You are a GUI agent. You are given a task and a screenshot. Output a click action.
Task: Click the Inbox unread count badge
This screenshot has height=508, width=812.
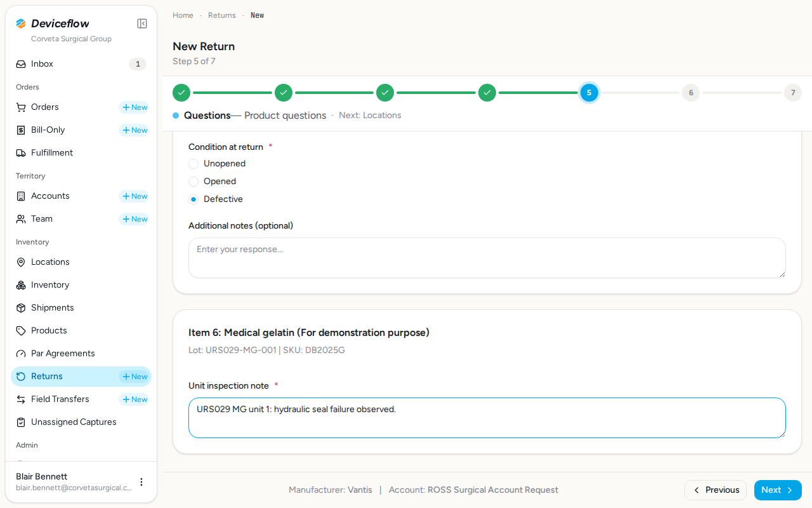click(138, 64)
